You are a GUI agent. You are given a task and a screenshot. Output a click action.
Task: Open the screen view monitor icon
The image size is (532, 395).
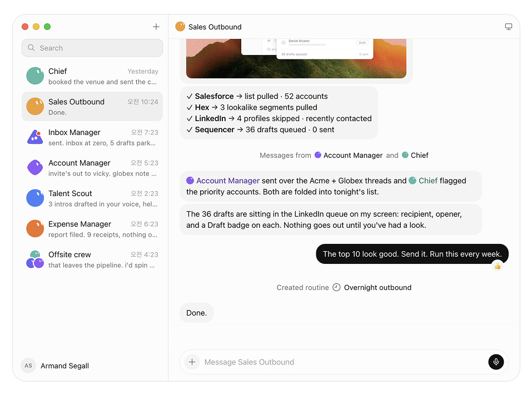coord(508,27)
